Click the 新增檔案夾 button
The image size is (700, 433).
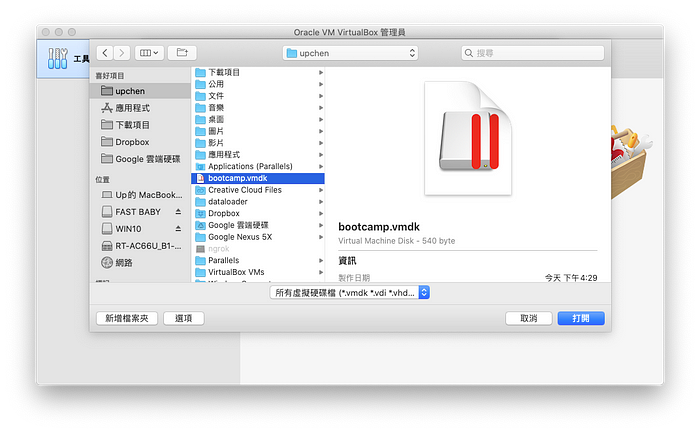click(x=127, y=318)
